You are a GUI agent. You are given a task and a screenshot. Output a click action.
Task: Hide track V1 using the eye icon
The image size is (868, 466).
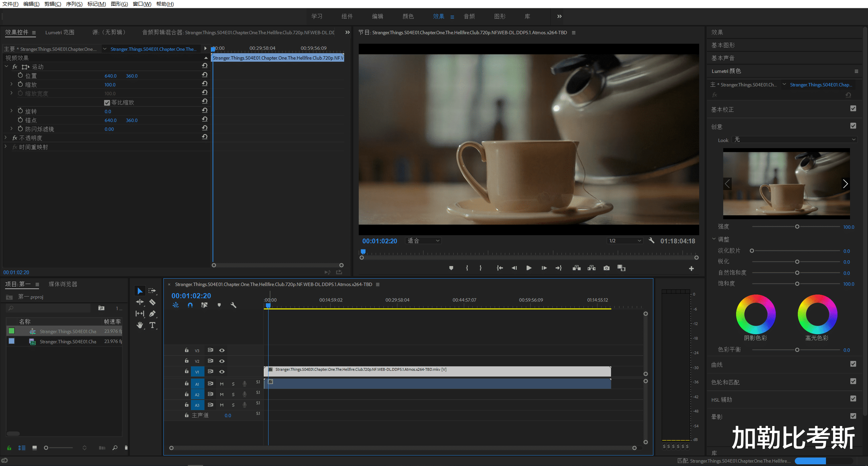(x=222, y=372)
